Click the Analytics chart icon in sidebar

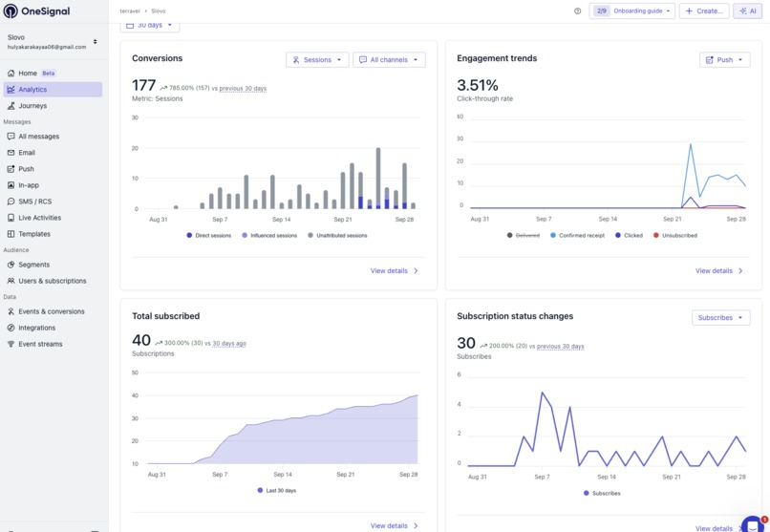point(11,90)
